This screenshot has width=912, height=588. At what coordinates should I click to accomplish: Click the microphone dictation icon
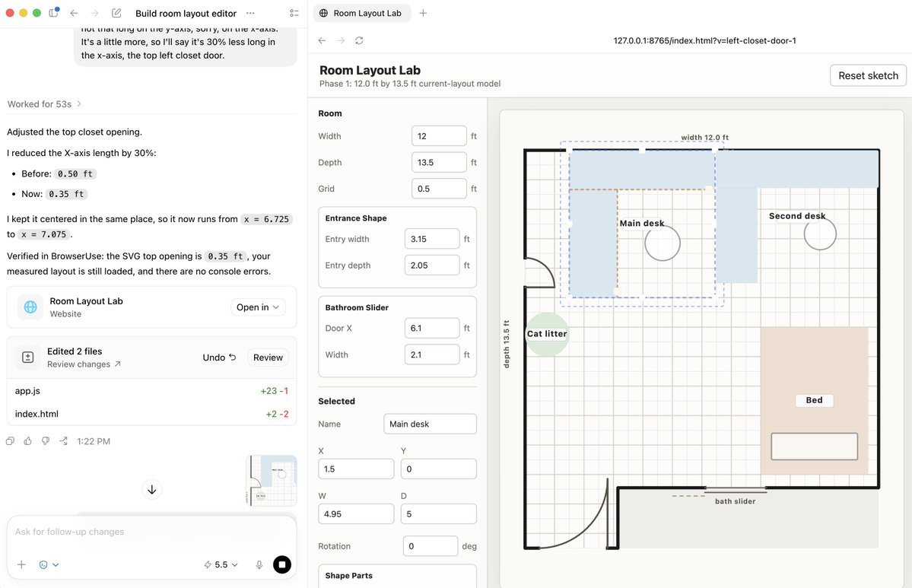[x=259, y=564]
